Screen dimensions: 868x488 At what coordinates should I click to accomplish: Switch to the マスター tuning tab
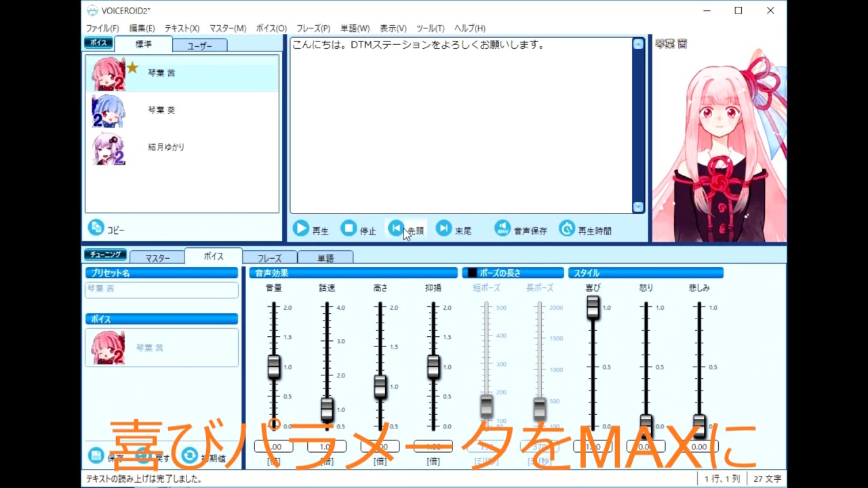pyautogui.click(x=157, y=258)
